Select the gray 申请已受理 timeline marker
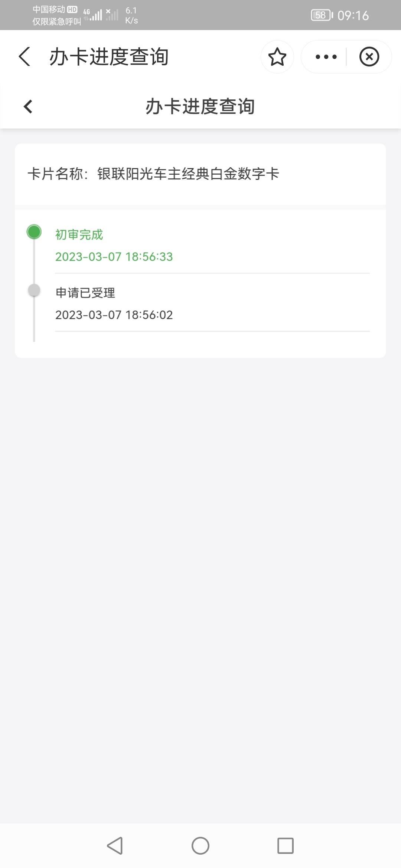 coord(34,290)
